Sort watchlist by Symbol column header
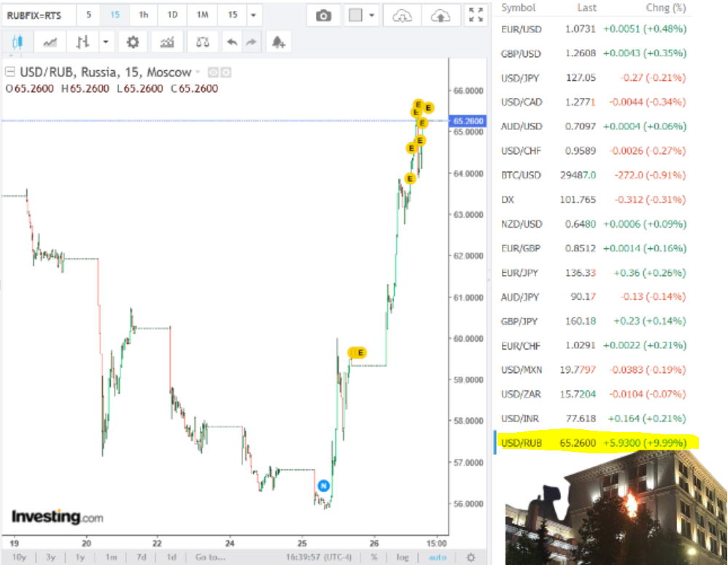The width and height of the screenshot is (728, 565). (518, 7)
